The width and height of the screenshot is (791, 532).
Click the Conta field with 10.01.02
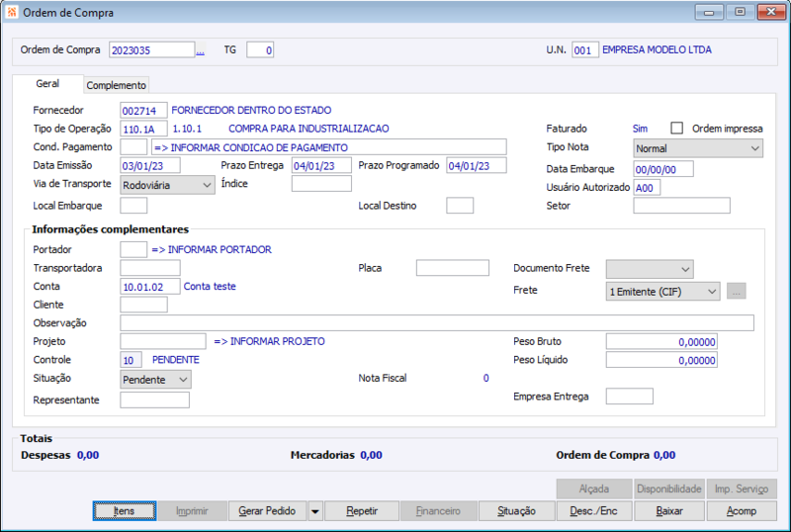[150, 286]
